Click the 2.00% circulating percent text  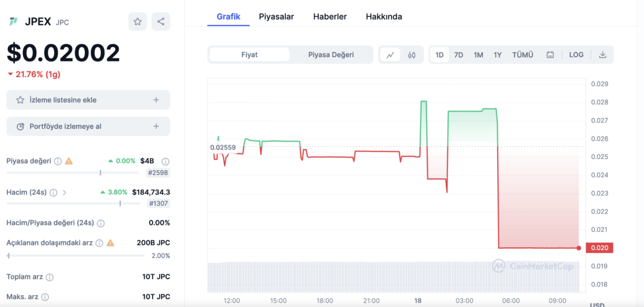[x=160, y=256]
